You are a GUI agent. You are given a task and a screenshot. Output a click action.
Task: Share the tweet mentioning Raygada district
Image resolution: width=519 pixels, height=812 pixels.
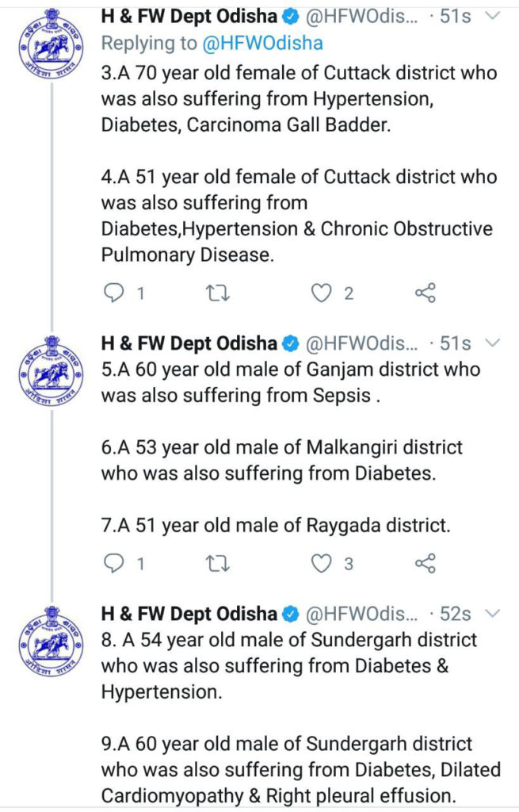[426, 564]
